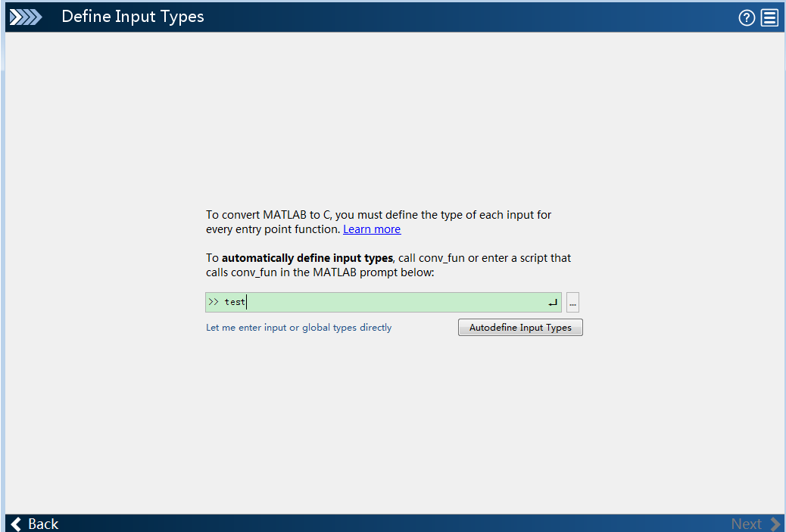Open the help question mark icon
786x532 pixels.
[747, 17]
